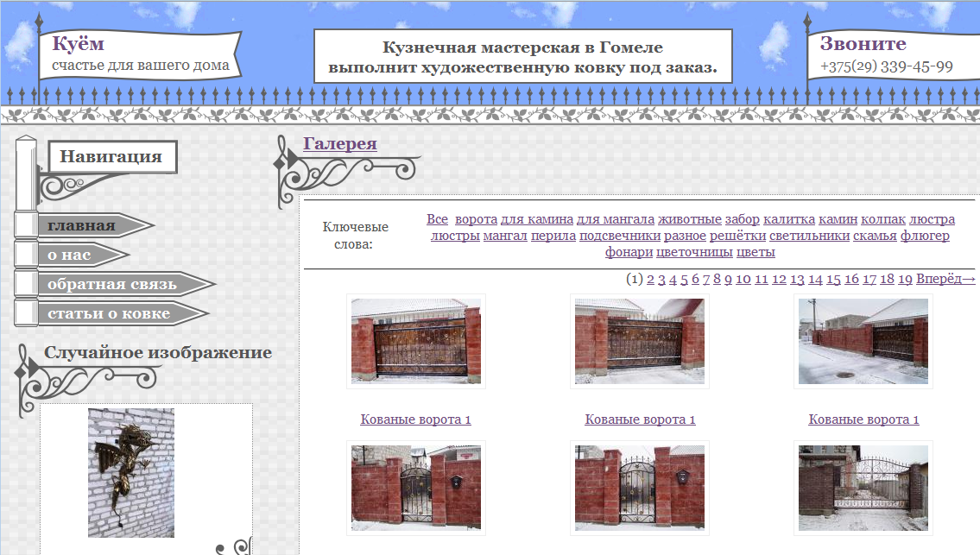Click the Вперёд→ next page link
Image resolution: width=980 pixels, height=555 pixels.
click(x=945, y=279)
